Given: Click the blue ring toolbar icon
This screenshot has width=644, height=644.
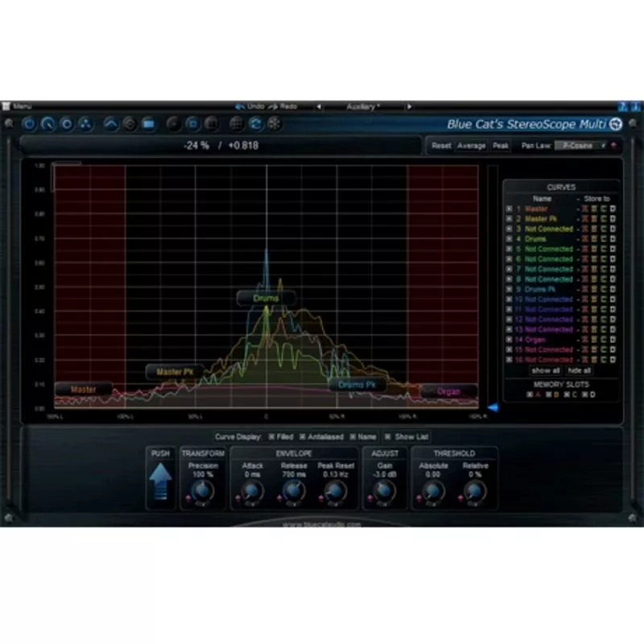Looking at the screenshot, I should 67,124.
